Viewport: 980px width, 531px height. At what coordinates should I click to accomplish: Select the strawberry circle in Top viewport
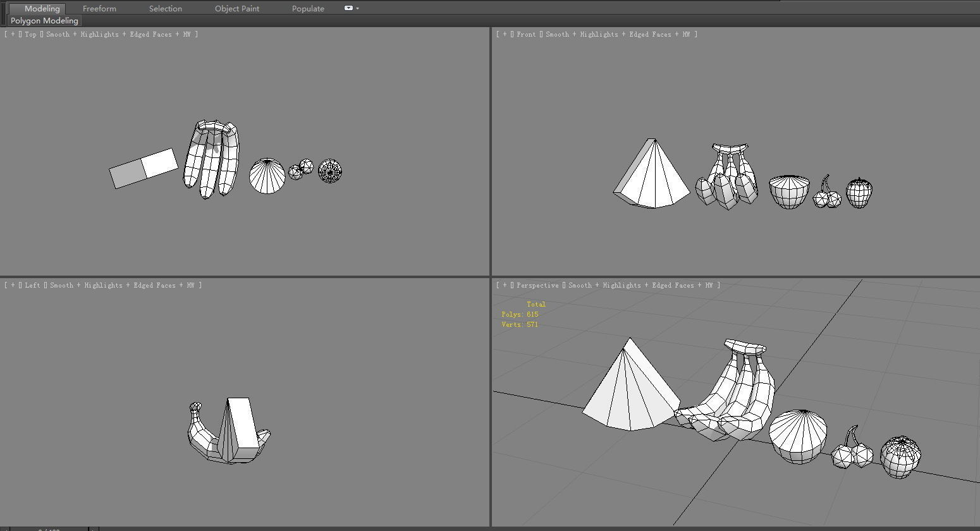point(330,171)
